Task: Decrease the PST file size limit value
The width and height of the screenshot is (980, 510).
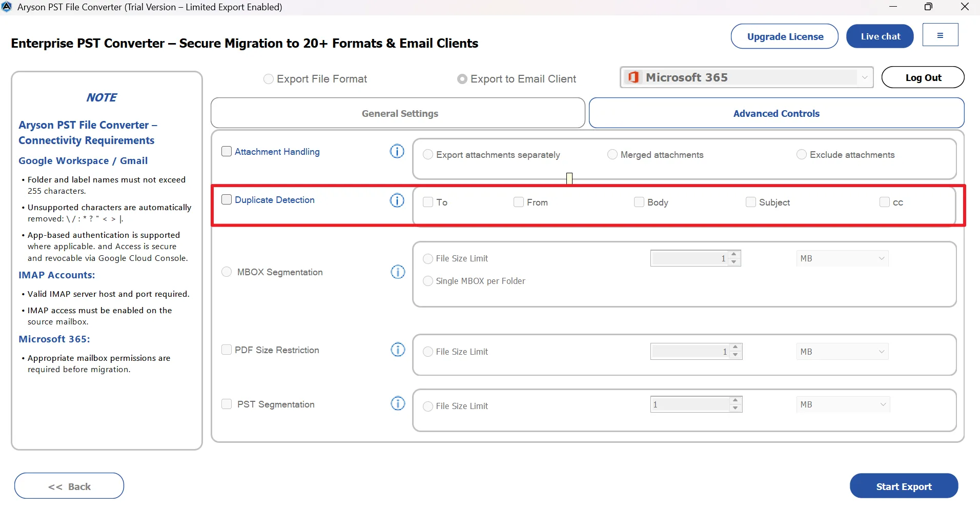Action: pos(736,408)
